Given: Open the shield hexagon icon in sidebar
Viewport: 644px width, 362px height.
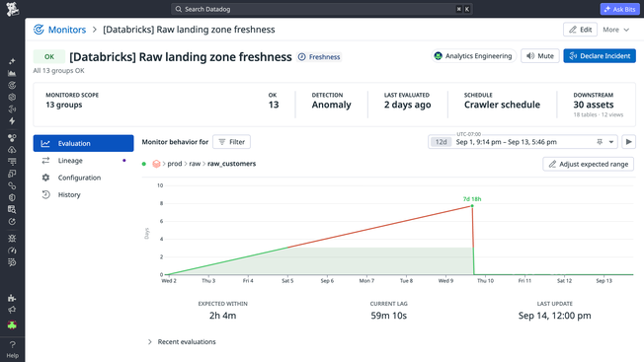Looking at the screenshot, I should tap(12, 197).
